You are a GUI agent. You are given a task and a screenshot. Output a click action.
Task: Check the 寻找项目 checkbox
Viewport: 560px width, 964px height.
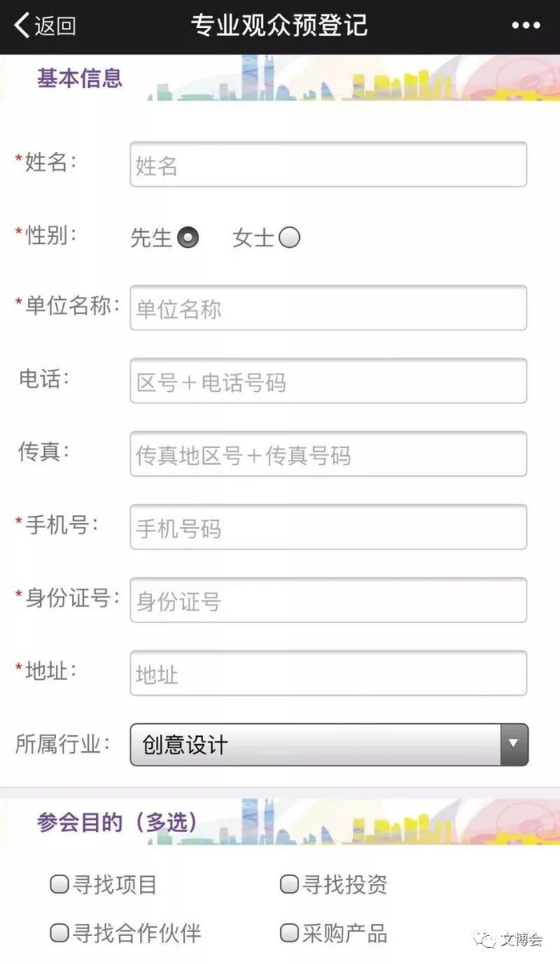coord(59,884)
